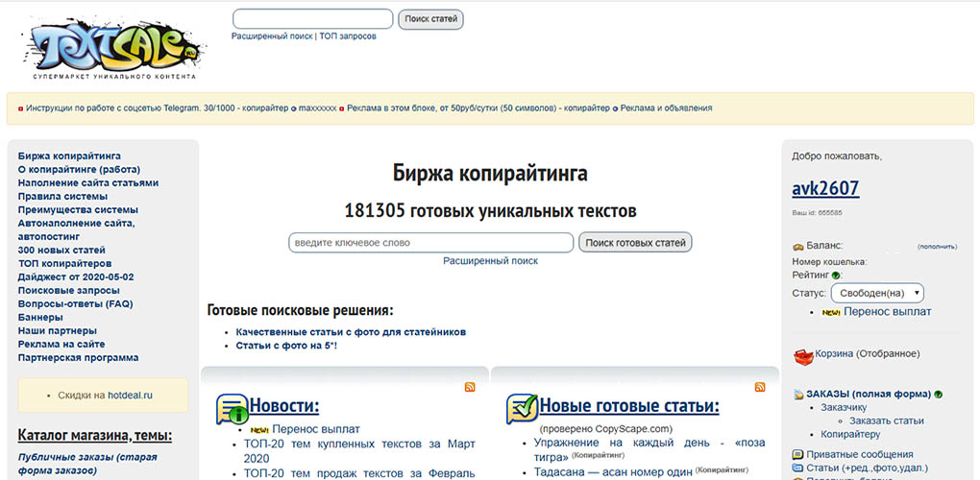This screenshot has width=980, height=480.
Task: Open Приватные сообщения link
Action: (x=859, y=454)
